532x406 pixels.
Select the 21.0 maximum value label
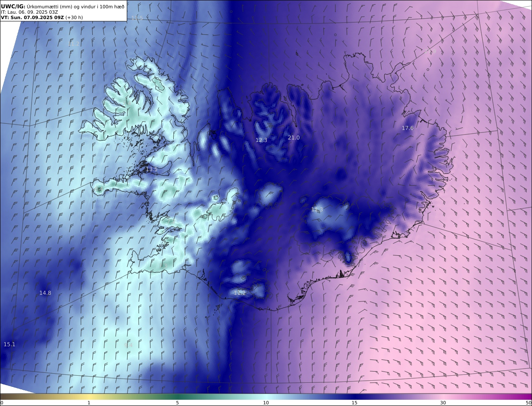click(x=294, y=137)
